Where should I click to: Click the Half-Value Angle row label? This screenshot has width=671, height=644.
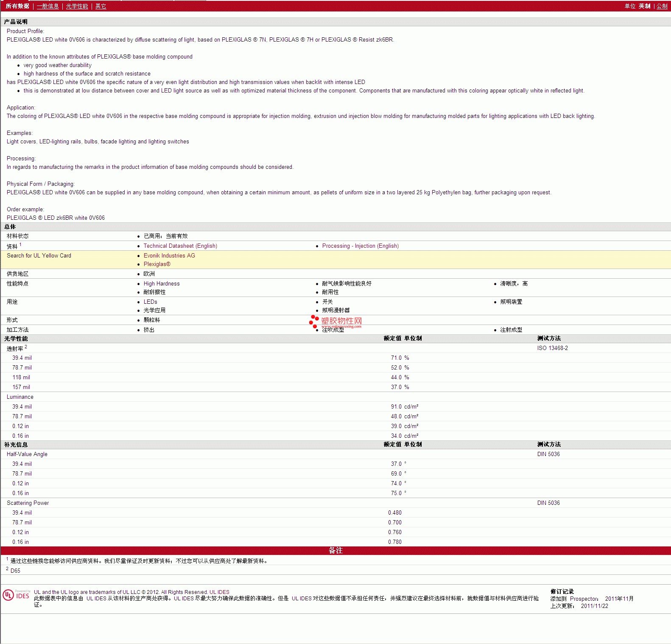point(27,454)
